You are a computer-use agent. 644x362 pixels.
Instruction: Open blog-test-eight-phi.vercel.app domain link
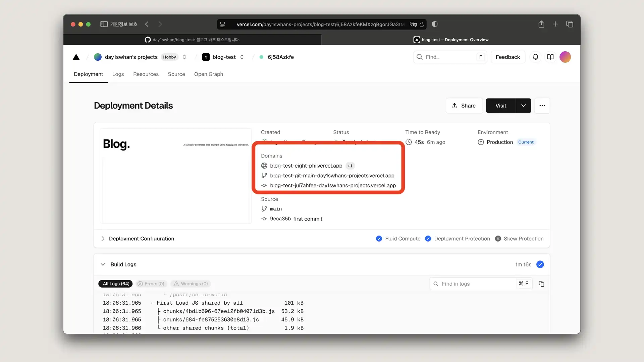click(x=306, y=166)
